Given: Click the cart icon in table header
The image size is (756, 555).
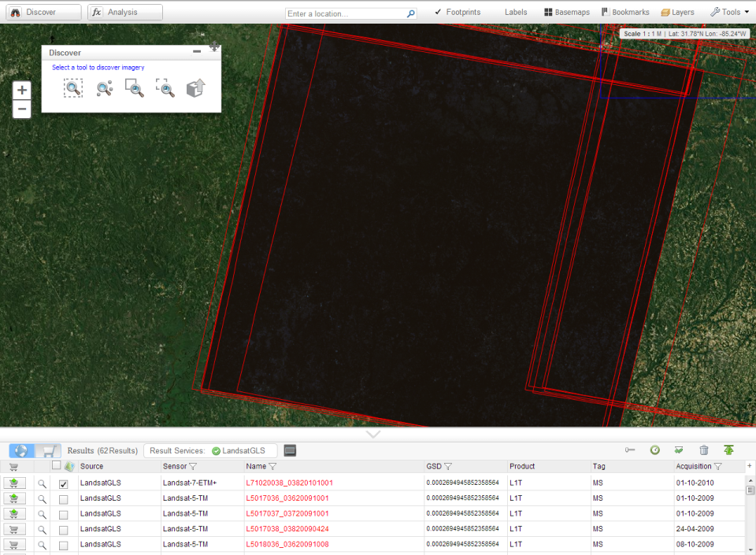Looking at the screenshot, I should 14,466.
